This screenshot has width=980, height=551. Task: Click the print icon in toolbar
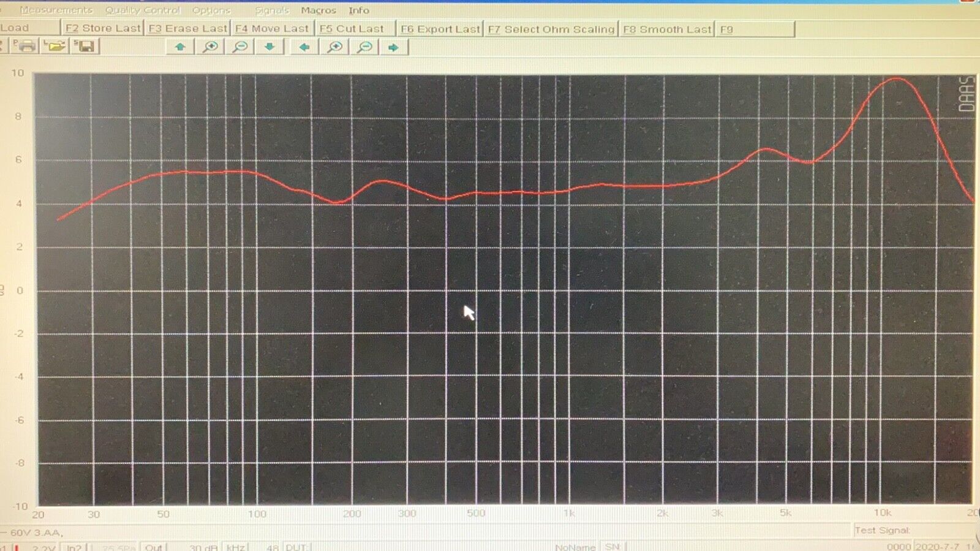tap(24, 46)
